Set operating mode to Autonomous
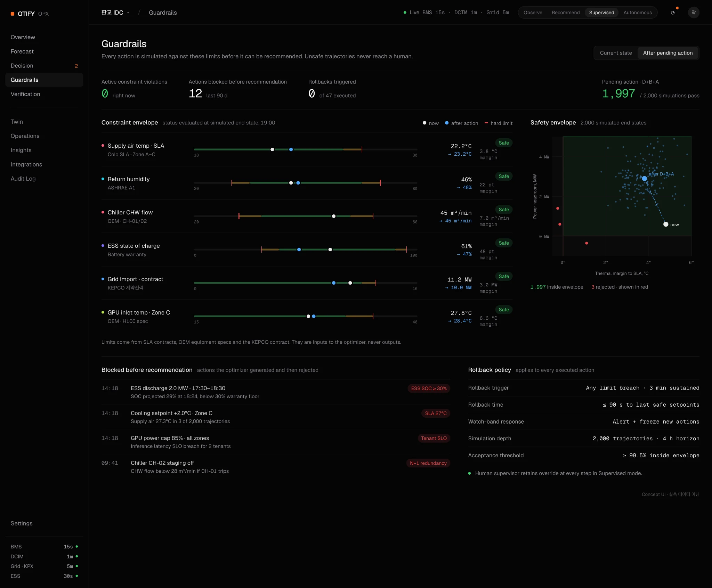This screenshot has height=588, width=712. 637,13
